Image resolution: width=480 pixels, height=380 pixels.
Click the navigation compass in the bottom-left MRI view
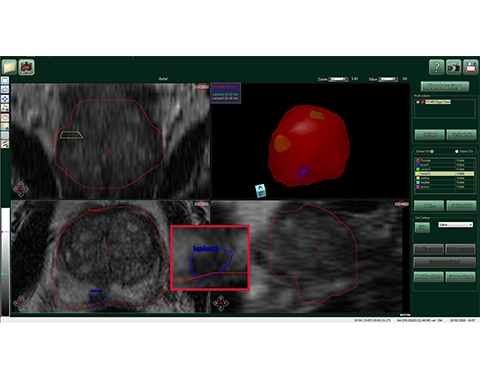point(21,303)
